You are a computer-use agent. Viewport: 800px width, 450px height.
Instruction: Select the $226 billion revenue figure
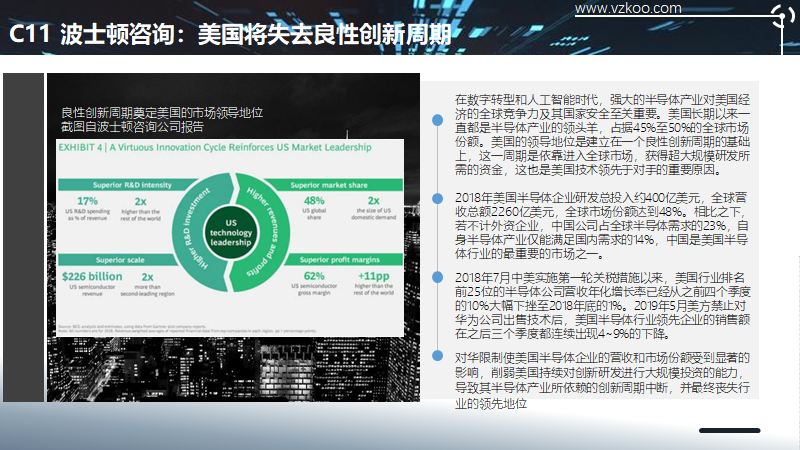tap(92, 277)
